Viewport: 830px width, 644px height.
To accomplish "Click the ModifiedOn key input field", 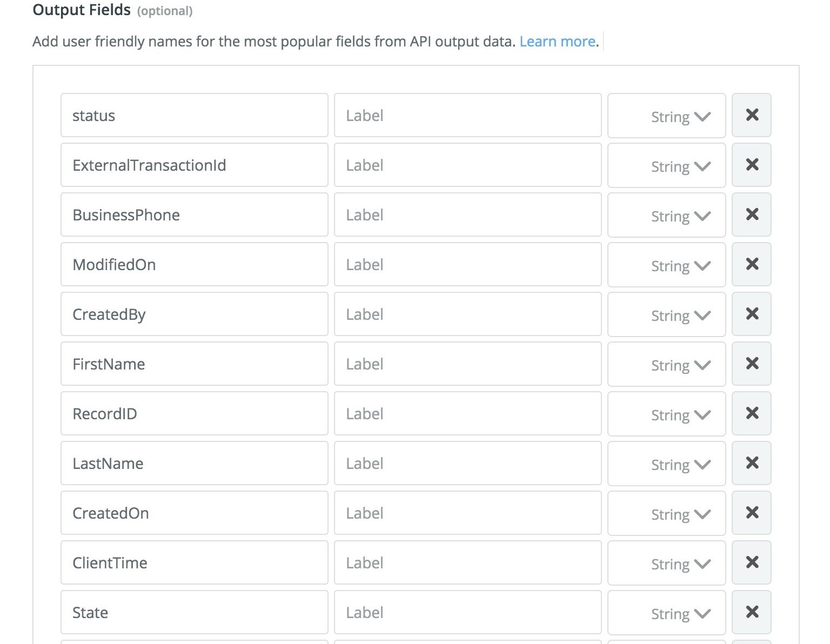I will tap(194, 265).
